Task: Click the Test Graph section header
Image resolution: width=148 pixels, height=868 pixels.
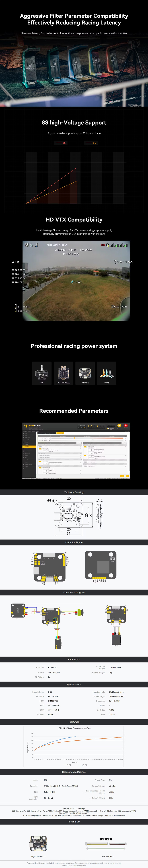Action: tap(74, 722)
